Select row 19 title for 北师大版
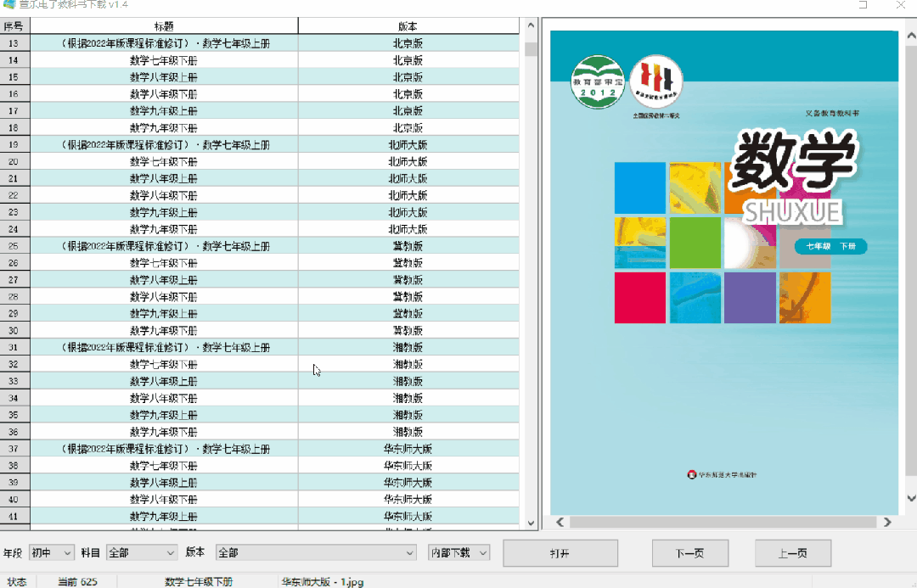The width and height of the screenshot is (917, 588). tap(164, 144)
